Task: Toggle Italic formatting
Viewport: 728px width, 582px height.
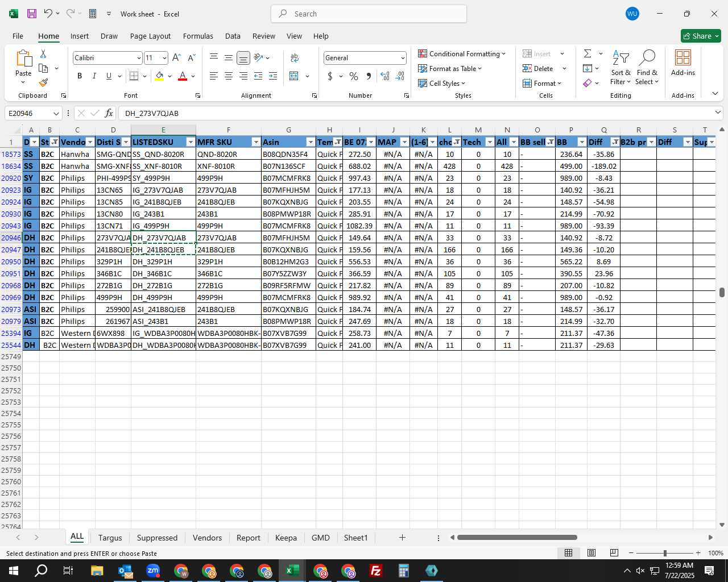Action: click(94, 76)
